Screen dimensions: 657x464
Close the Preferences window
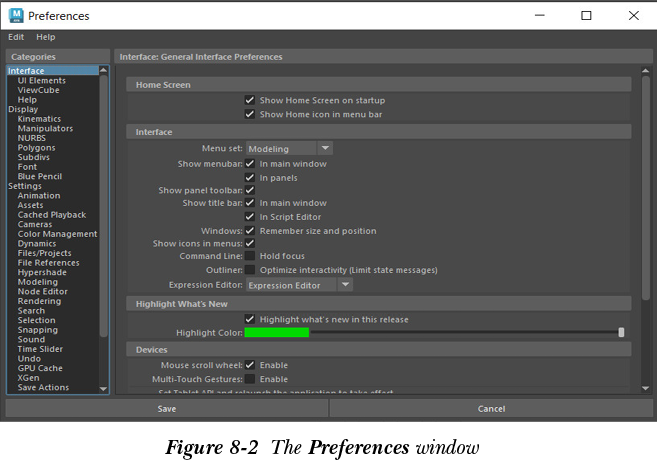point(633,16)
